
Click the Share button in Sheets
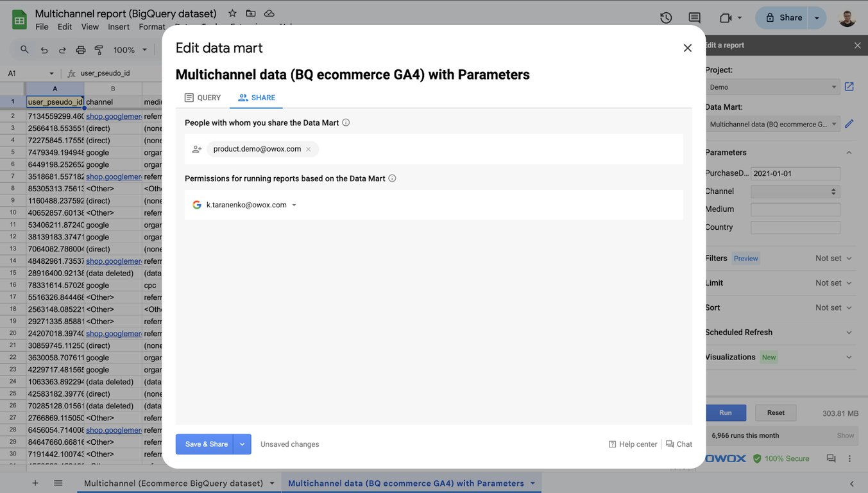point(783,18)
